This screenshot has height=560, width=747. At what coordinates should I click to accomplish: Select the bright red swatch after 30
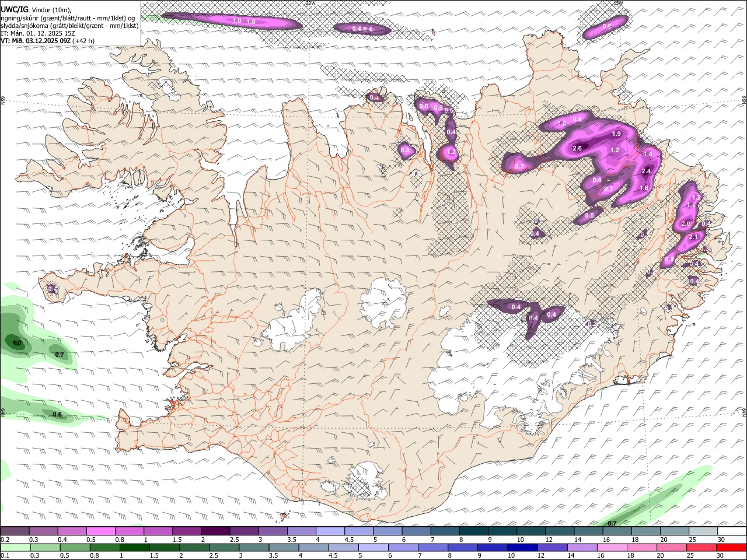pos(731,547)
